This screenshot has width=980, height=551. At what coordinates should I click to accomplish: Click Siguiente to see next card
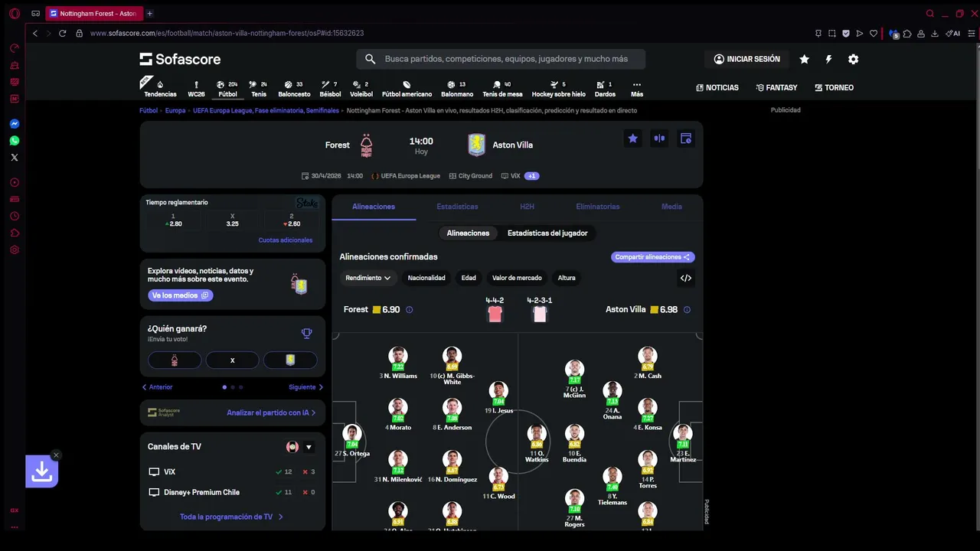click(305, 387)
